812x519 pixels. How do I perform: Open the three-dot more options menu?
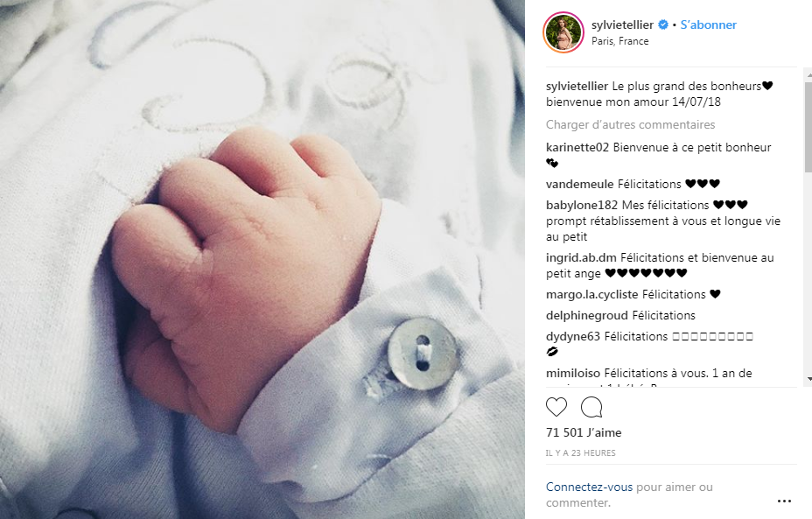(x=784, y=501)
